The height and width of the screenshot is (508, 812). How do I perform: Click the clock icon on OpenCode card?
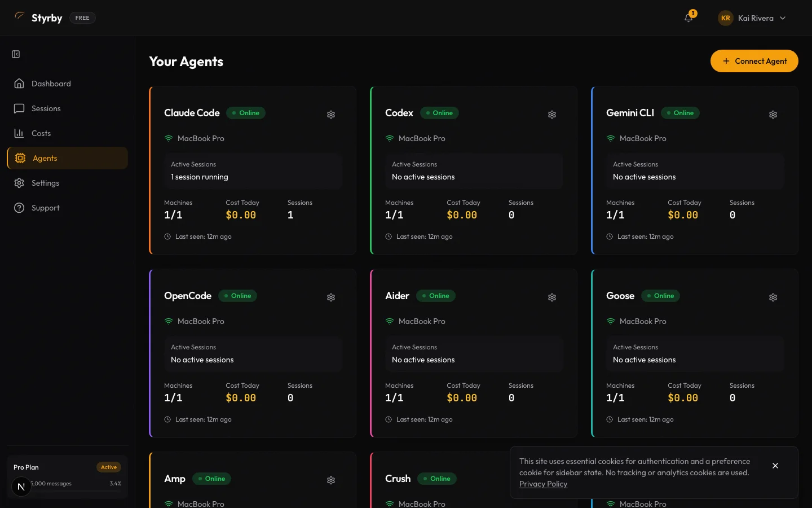point(167,419)
